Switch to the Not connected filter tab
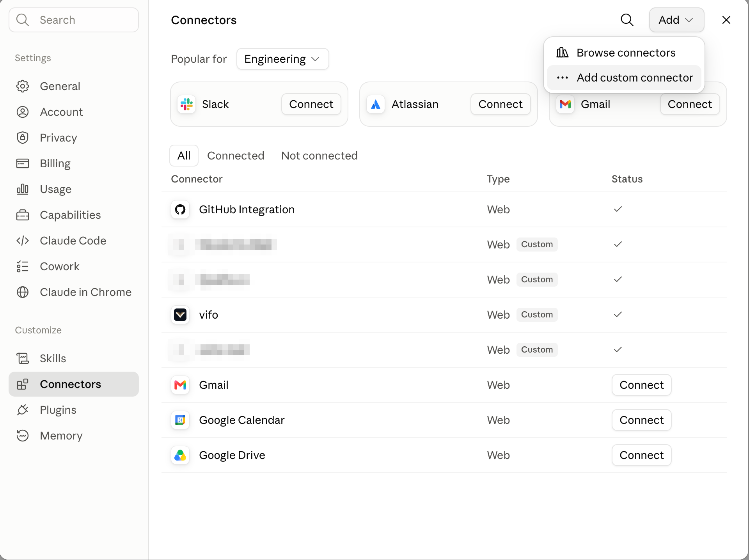Viewport: 749px width, 560px height. (319, 156)
